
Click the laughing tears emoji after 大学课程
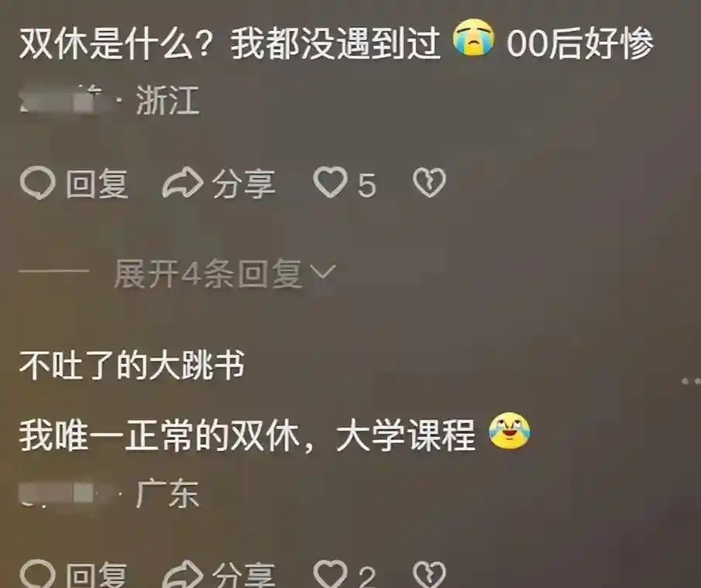click(x=509, y=431)
